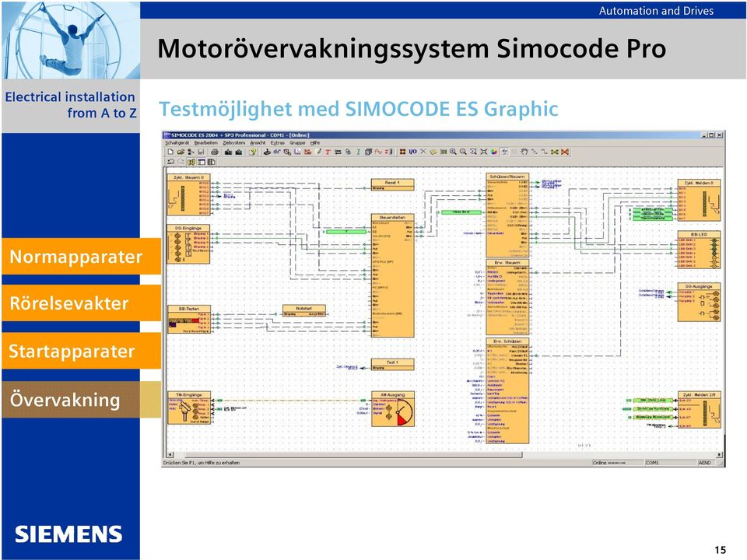Select the GG-Eingänge function block
The width and height of the screenshot is (747, 560).
[188, 244]
